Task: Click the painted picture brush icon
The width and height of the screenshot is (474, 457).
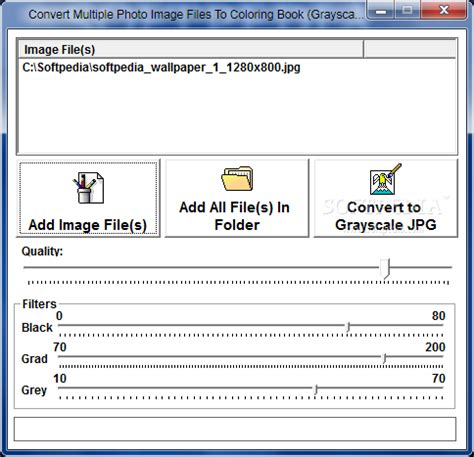Action: [x=386, y=179]
